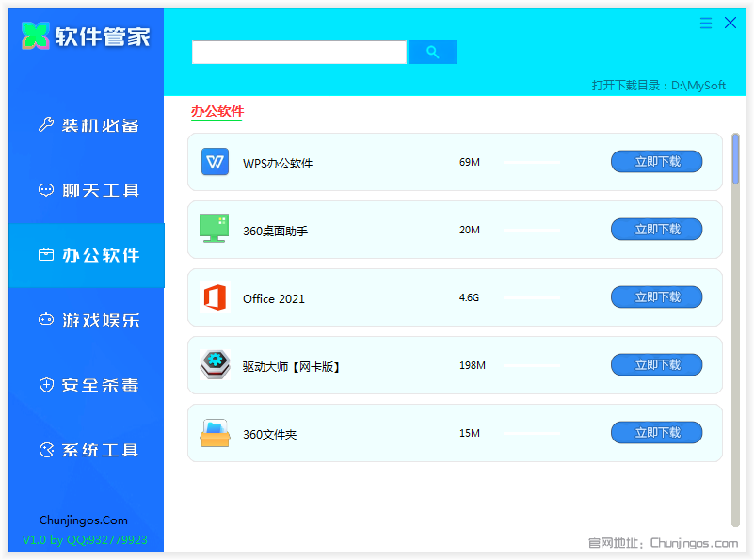Click 立即下载 for 360桌面助手

pyautogui.click(x=656, y=230)
